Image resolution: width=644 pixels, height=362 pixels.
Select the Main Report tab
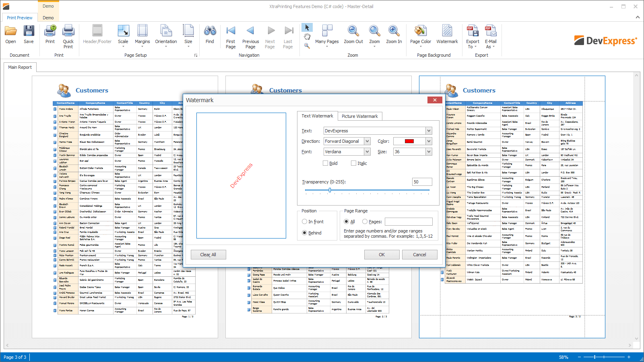(x=20, y=67)
